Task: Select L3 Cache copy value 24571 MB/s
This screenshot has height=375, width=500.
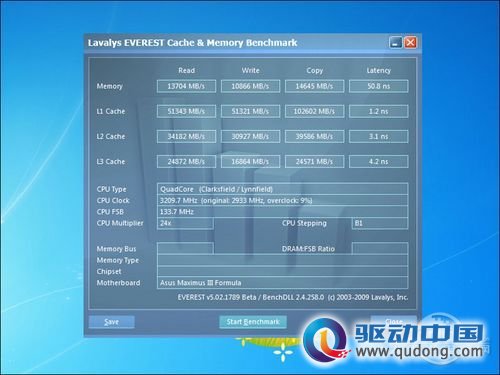Action: pos(314,161)
